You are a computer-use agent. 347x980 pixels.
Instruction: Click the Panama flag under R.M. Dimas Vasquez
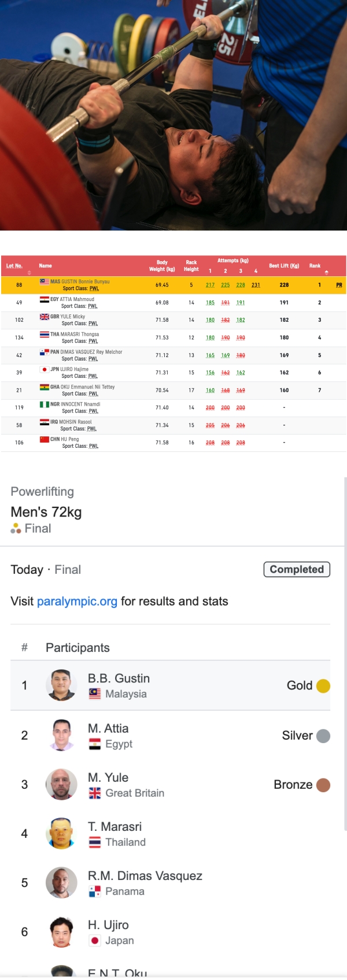pyautogui.click(x=95, y=892)
